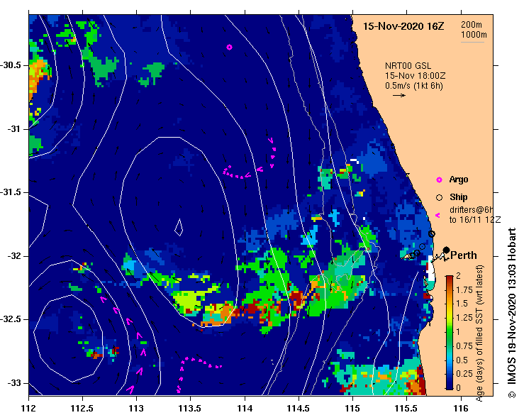Click the color bar value 1.25
The height and width of the screenshot is (420, 524).
click(x=464, y=318)
